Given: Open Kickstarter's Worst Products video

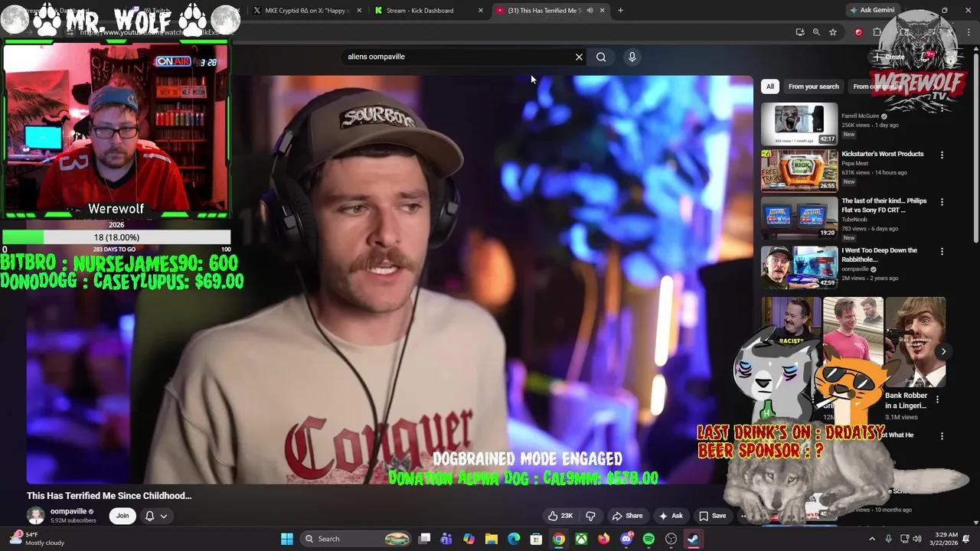Looking at the screenshot, I should pyautogui.click(x=883, y=154).
